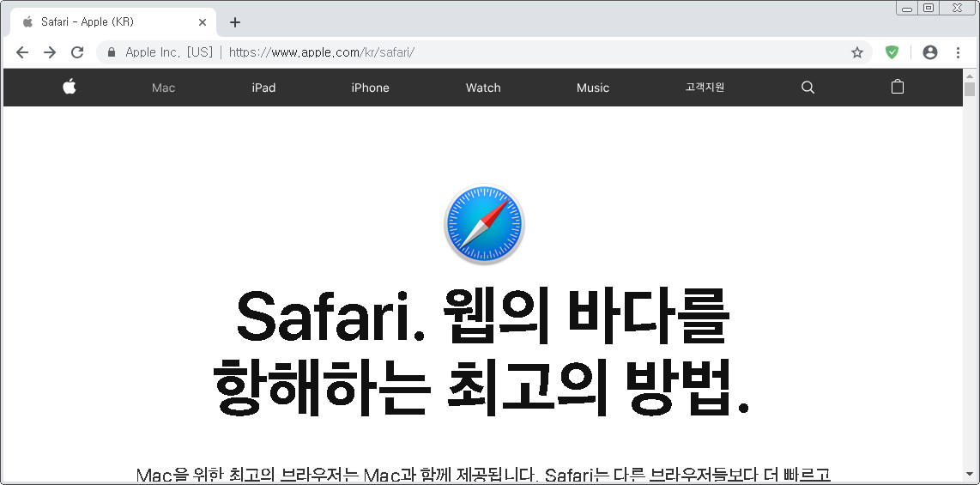Open the shopping bag icon

tap(898, 87)
